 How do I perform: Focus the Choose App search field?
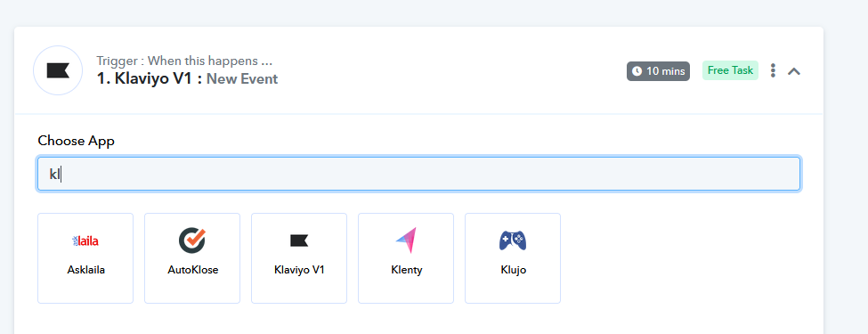click(418, 174)
